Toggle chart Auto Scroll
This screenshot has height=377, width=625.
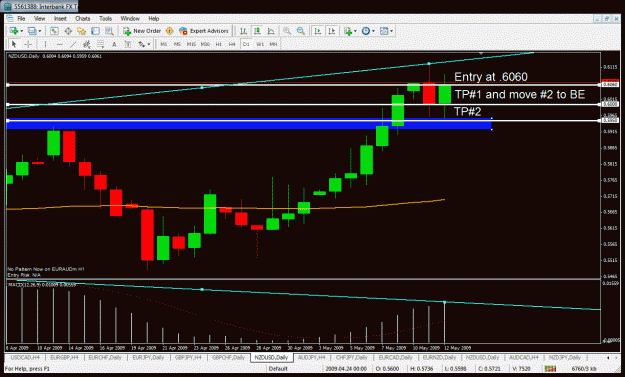[318, 31]
